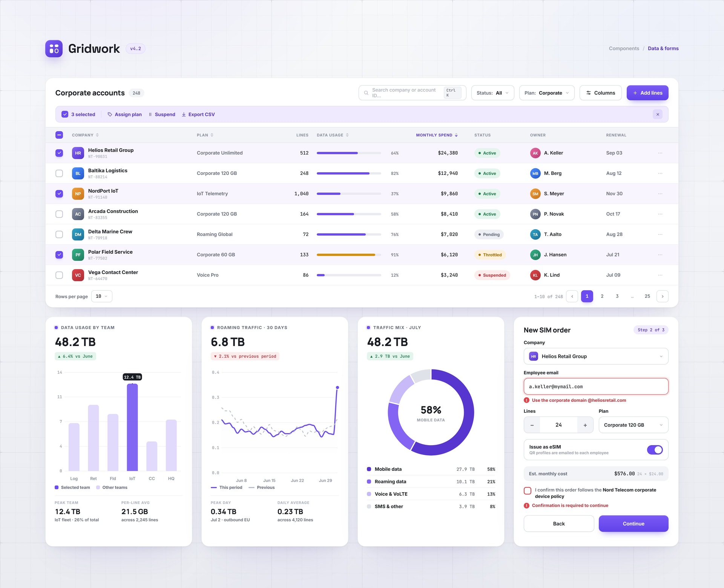
Task: Open row menu for NordPort IoT
Action: (x=660, y=194)
